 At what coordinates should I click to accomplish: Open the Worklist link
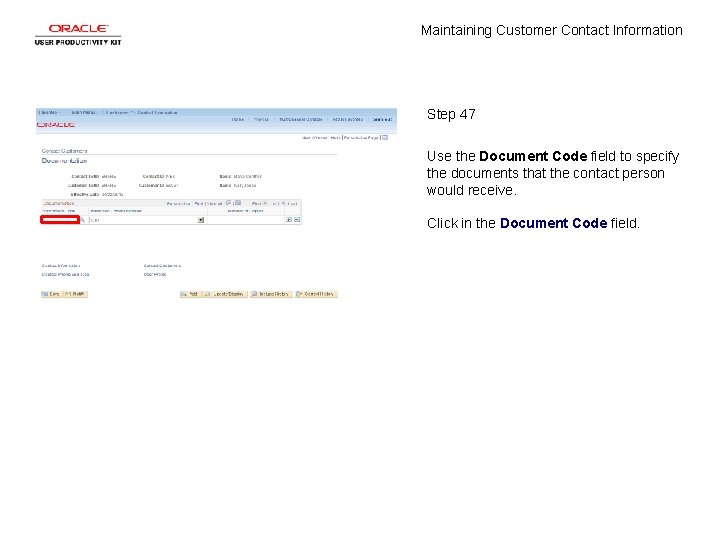[x=261, y=119]
